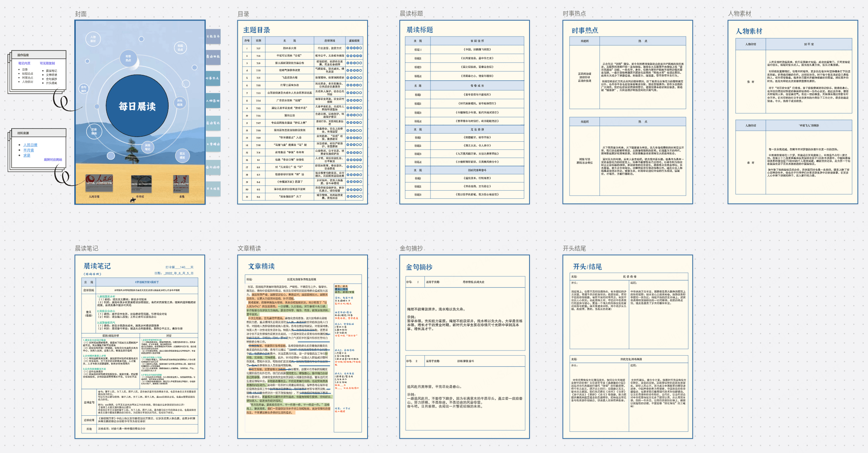868x453 pixels.
Task: Click the 晨读笔记 page heading
Action: (97, 266)
